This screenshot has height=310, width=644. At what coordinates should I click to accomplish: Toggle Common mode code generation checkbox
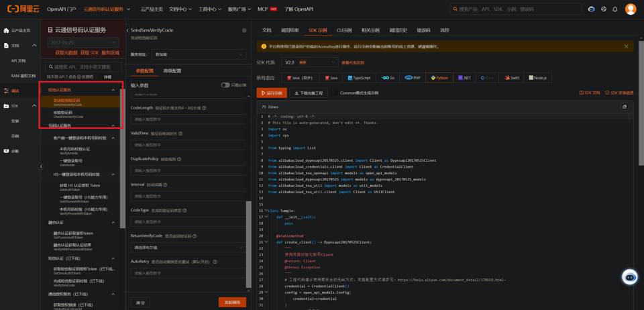[336, 93]
